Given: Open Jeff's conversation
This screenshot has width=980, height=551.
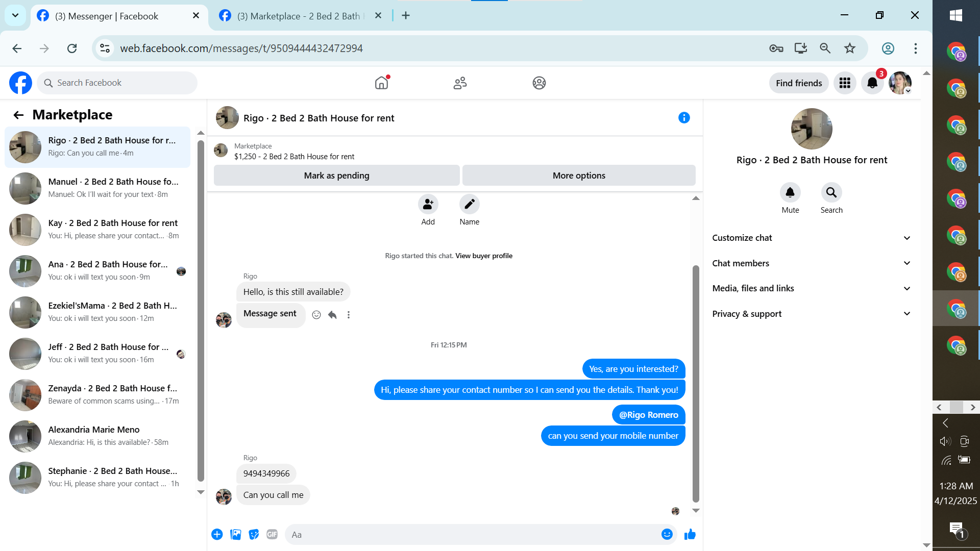Looking at the screenshot, I should 97,353.
